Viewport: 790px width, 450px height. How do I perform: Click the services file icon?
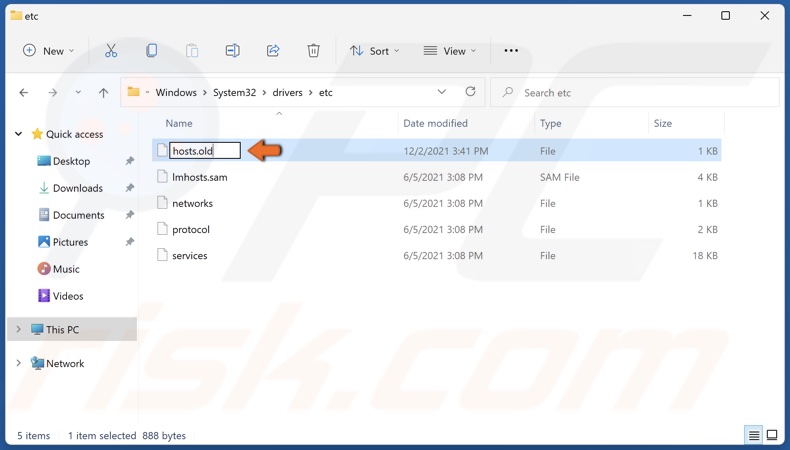[x=162, y=255]
